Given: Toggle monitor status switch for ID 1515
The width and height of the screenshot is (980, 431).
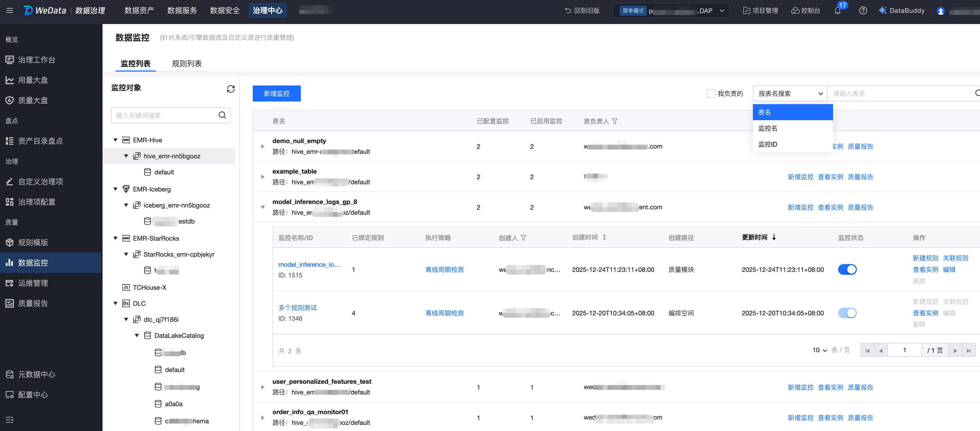Looking at the screenshot, I should point(847,270).
